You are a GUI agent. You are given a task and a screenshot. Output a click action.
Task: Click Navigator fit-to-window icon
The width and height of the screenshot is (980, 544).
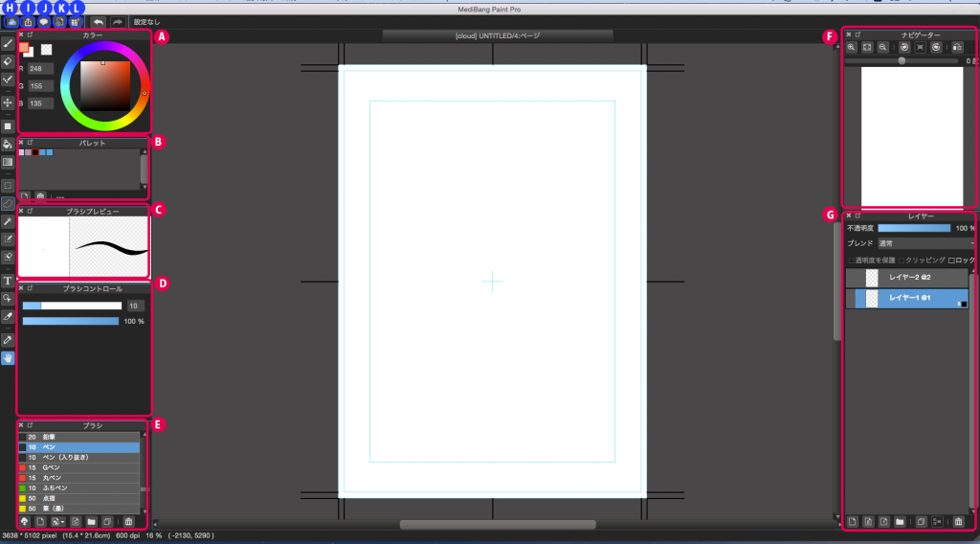click(x=867, y=48)
